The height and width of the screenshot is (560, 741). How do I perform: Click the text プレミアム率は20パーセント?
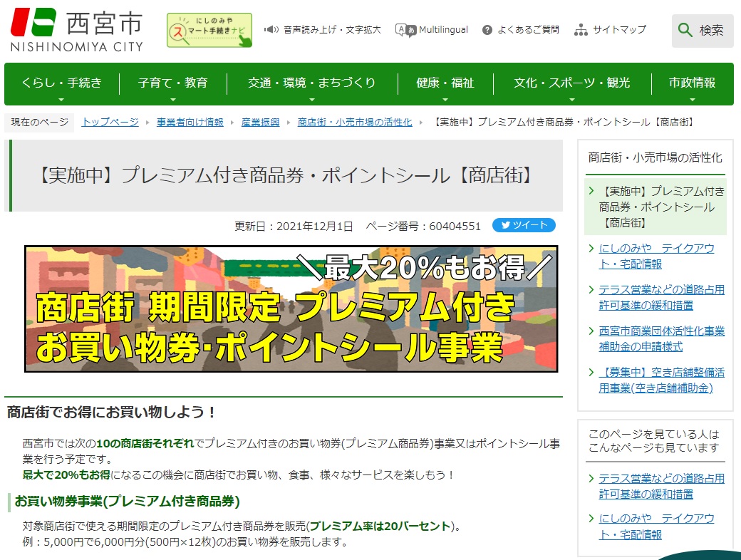(380, 526)
